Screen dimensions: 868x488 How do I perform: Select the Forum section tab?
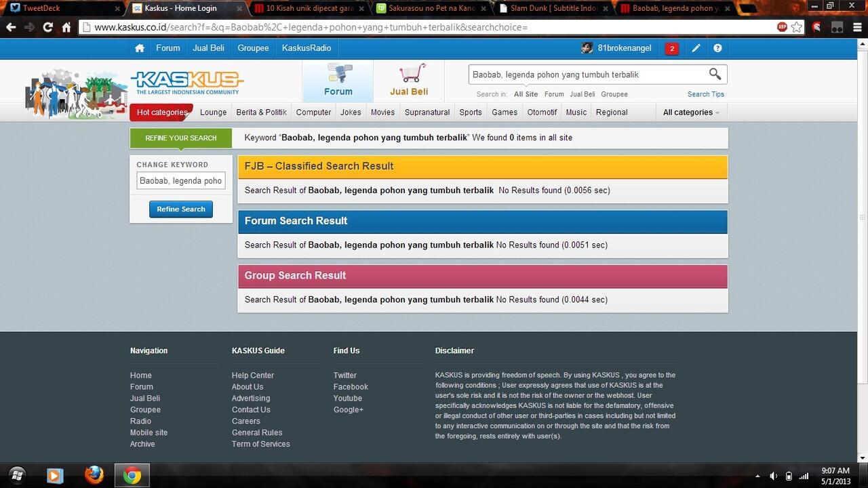tap(338, 81)
